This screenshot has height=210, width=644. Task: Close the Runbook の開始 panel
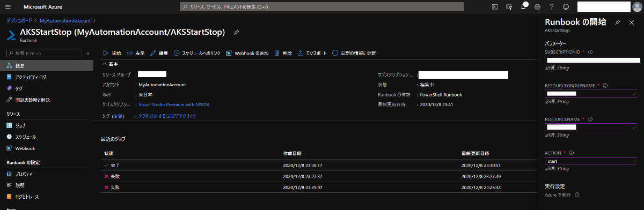point(631,22)
